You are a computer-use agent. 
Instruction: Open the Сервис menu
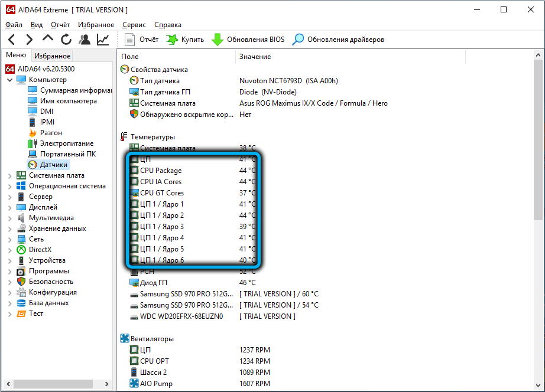pyautogui.click(x=134, y=25)
